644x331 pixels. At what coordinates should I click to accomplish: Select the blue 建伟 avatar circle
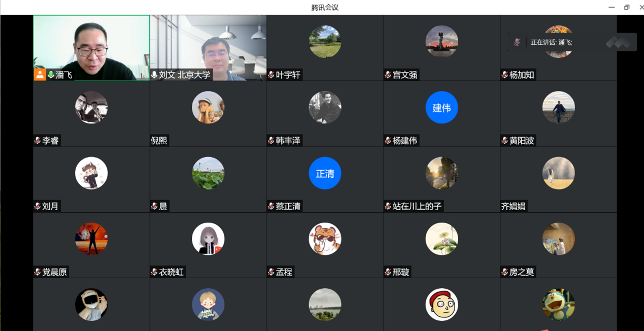(x=442, y=108)
